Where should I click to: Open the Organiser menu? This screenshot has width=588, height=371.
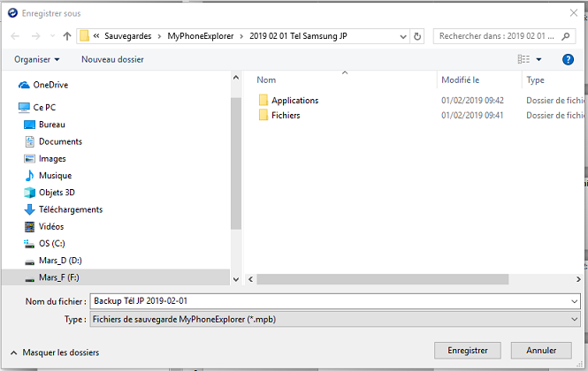click(37, 59)
